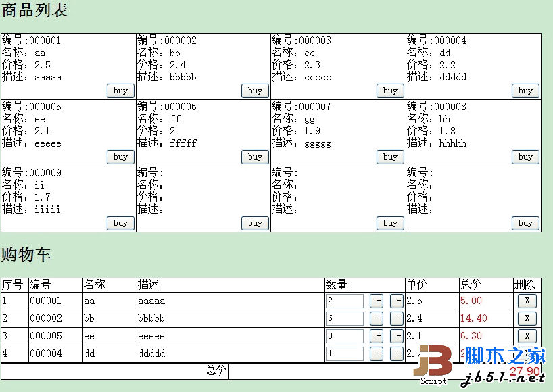Image resolution: width=553 pixels, height=392 pixels.
Task: Decrease quantity of cart item aa
Action: [398, 301]
